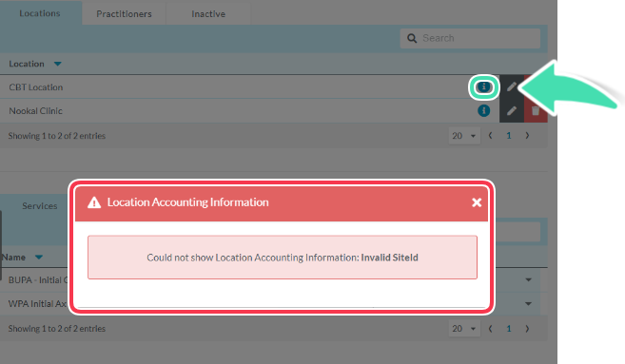Switch to the Inactive tab

click(x=208, y=14)
